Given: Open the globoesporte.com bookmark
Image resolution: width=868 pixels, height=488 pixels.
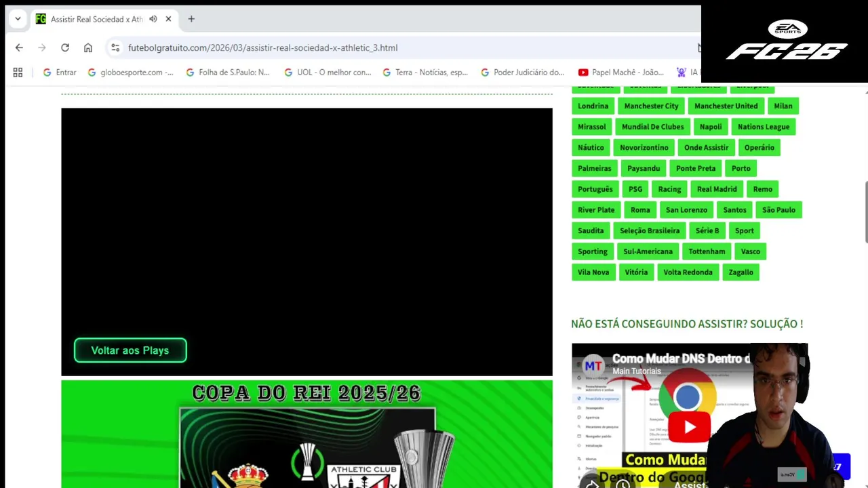Looking at the screenshot, I should pyautogui.click(x=130, y=72).
